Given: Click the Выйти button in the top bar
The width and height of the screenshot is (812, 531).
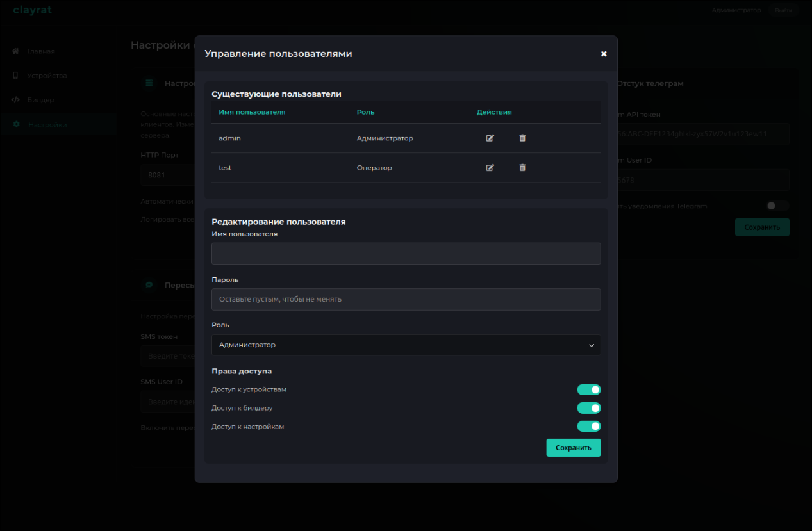Looking at the screenshot, I should 783,10.
